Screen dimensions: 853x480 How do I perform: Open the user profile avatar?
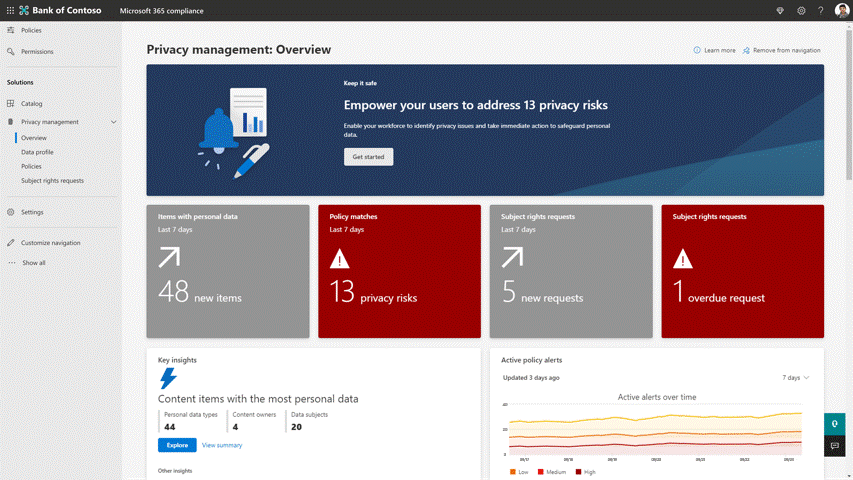click(x=842, y=10)
